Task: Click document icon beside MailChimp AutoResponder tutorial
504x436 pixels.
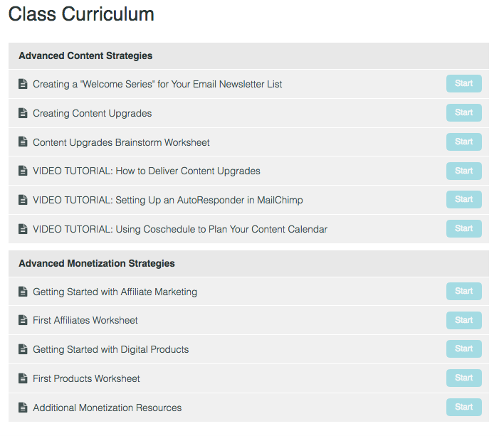Action: 23,200
